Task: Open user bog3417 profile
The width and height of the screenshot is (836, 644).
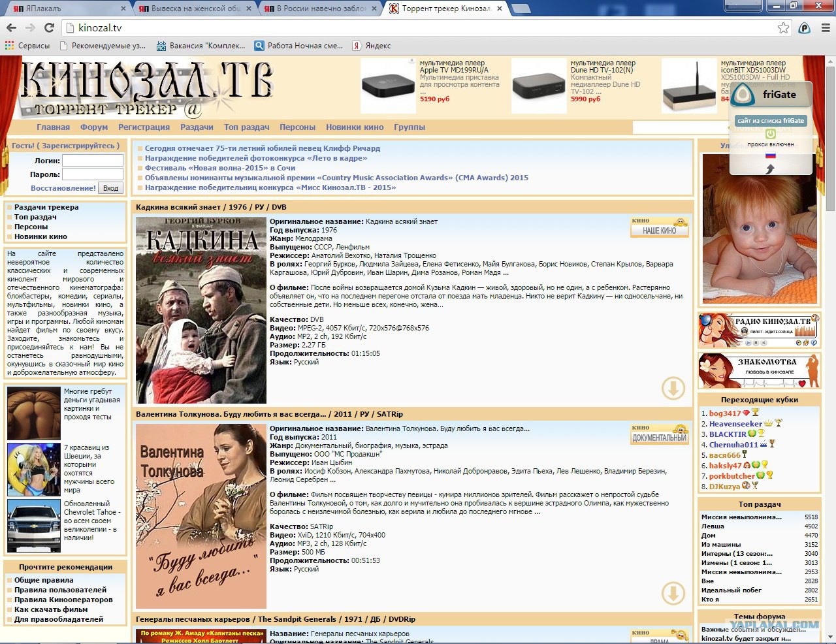Action: [725, 413]
